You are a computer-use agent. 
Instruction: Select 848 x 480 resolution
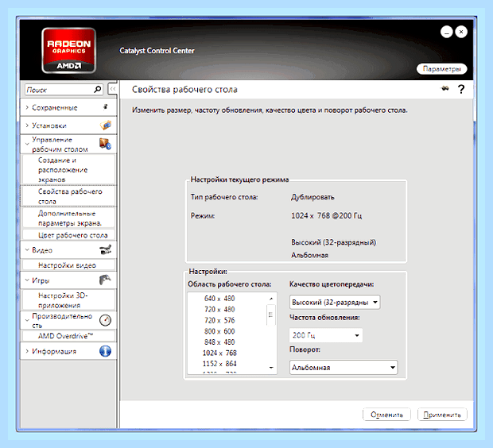pos(219,342)
